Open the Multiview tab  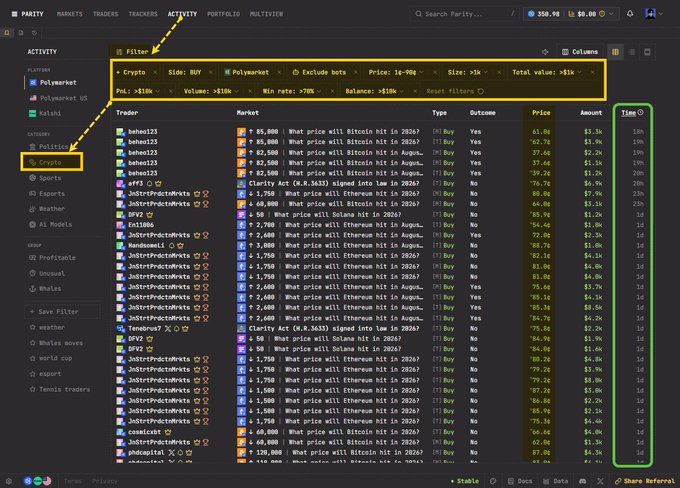coord(266,14)
